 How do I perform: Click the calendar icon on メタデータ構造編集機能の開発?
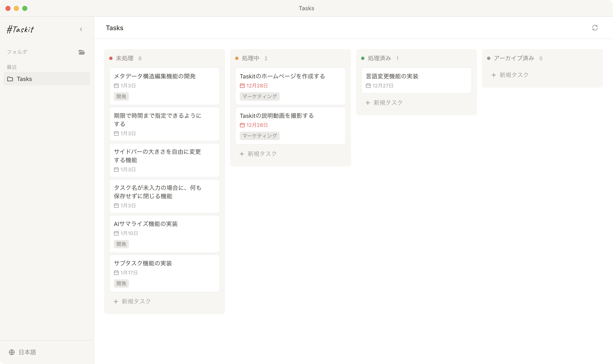(117, 86)
